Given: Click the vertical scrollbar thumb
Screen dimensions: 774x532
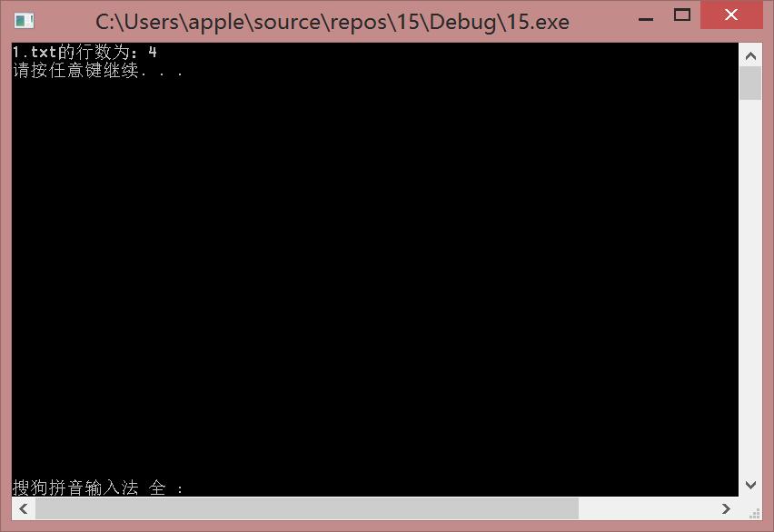Looking at the screenshot, I should (750, 84).
